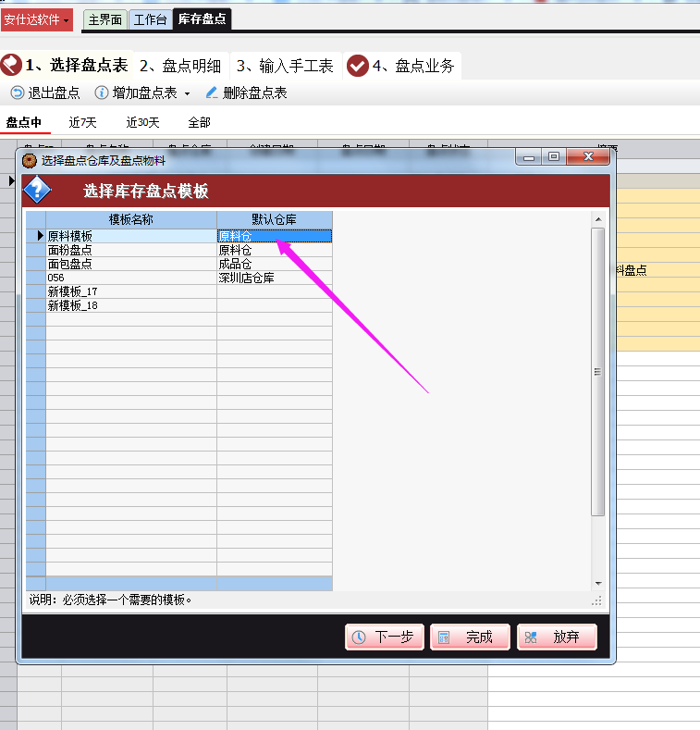Click the 退出盘点 back-arrow icon
The width and height of the screenshot is (700, 730).
[x=18, y=93]
